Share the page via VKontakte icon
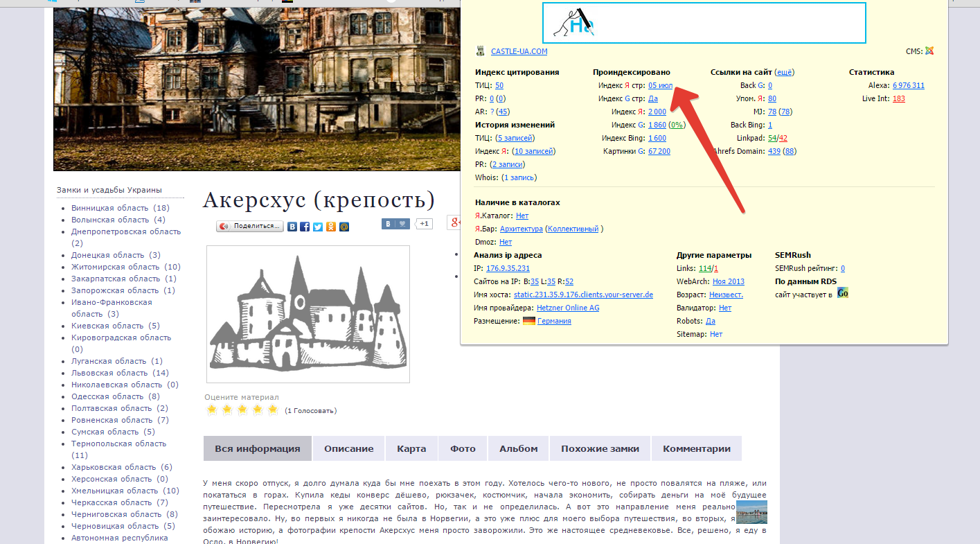This screenshot has height=544, width=980. point(293,227)
